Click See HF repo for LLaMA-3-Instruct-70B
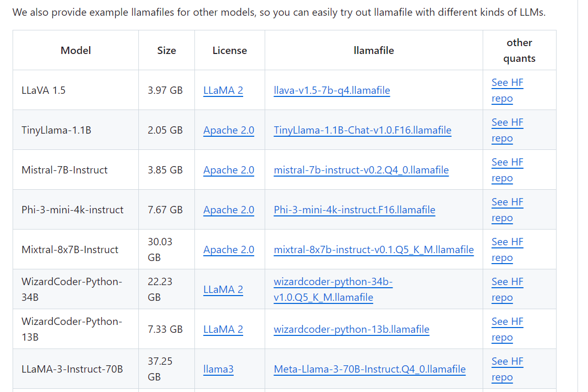 point(507,369)
